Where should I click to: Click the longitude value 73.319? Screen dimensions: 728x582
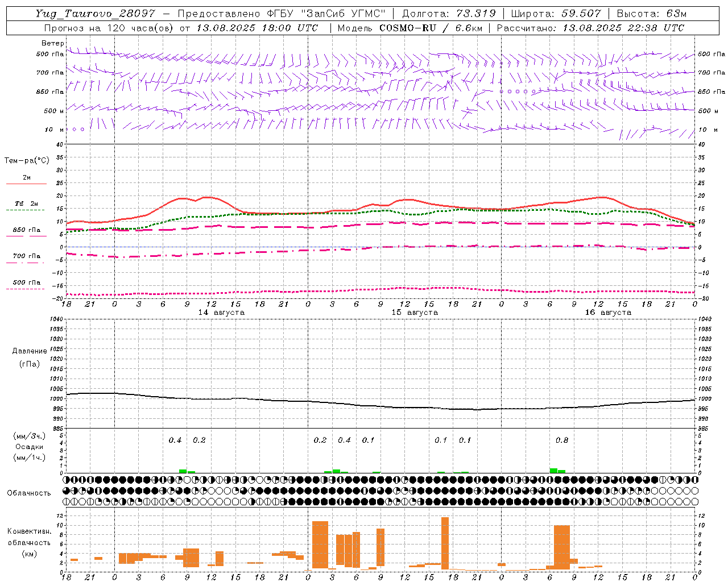tap(476, 14)
